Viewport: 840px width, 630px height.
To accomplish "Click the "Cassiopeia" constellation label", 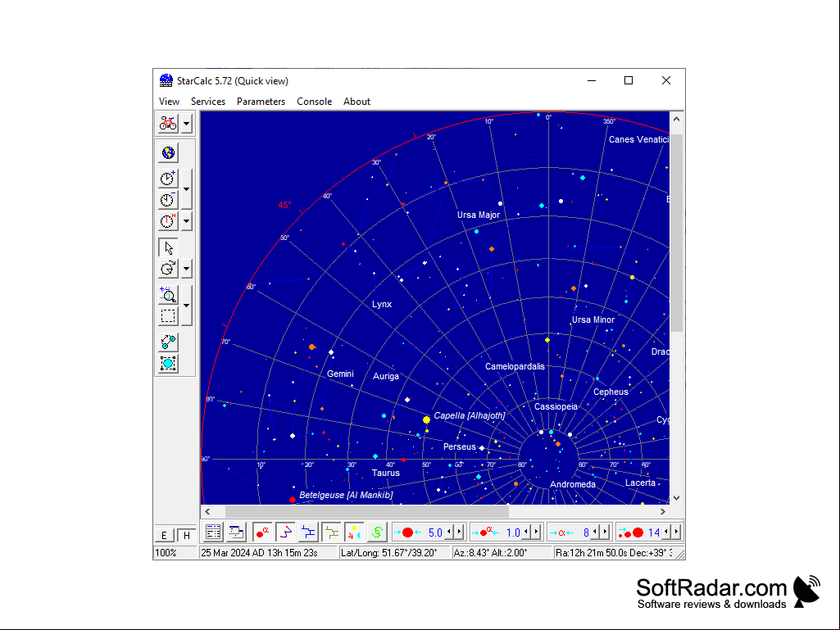I will (x=556, y=406).
